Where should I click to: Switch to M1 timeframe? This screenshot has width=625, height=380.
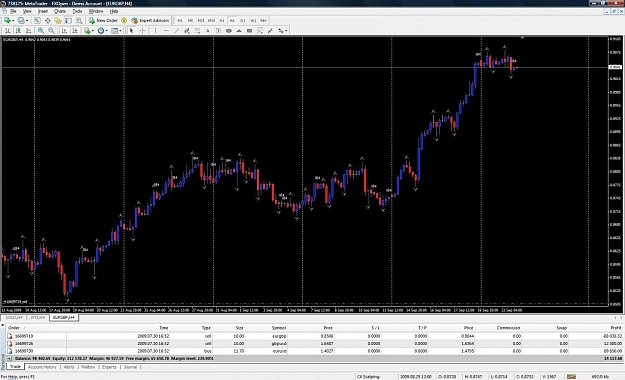click(x=180, y=20)
